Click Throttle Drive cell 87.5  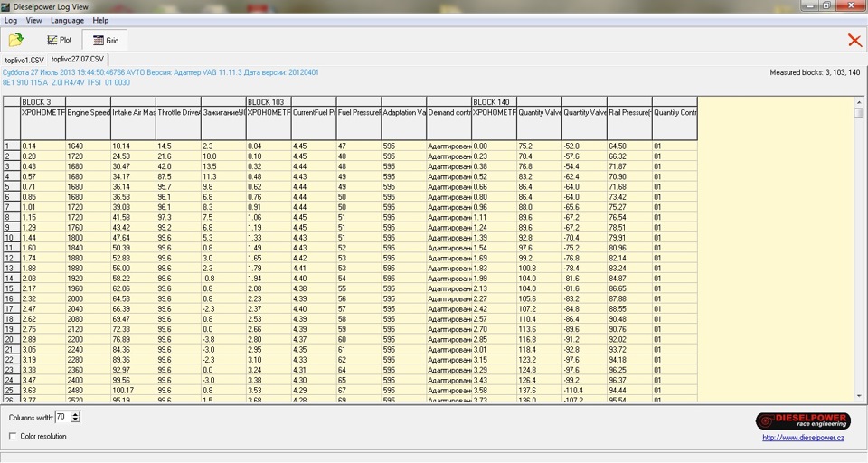click(x=179, y=176)
